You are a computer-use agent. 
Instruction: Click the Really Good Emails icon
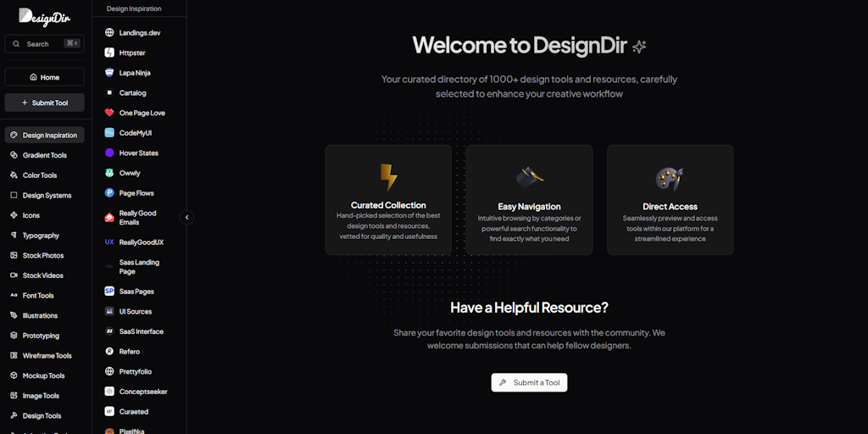pyautogui.click(x=109, y=218)
